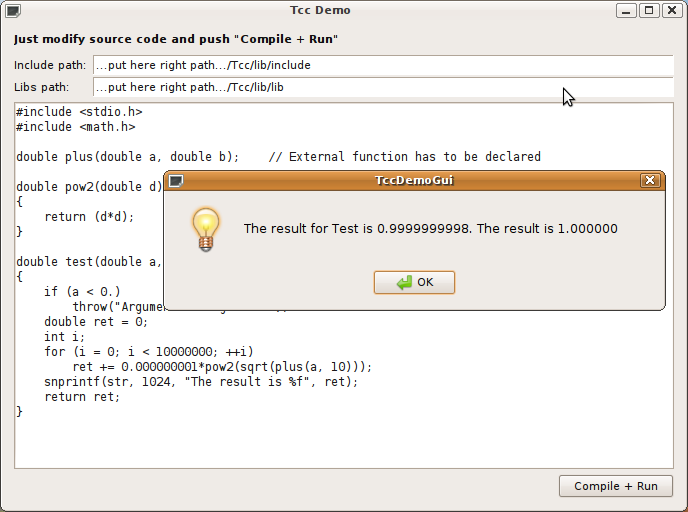
Task: Place cursor on the #include <math.h> line
Action: 76,127
